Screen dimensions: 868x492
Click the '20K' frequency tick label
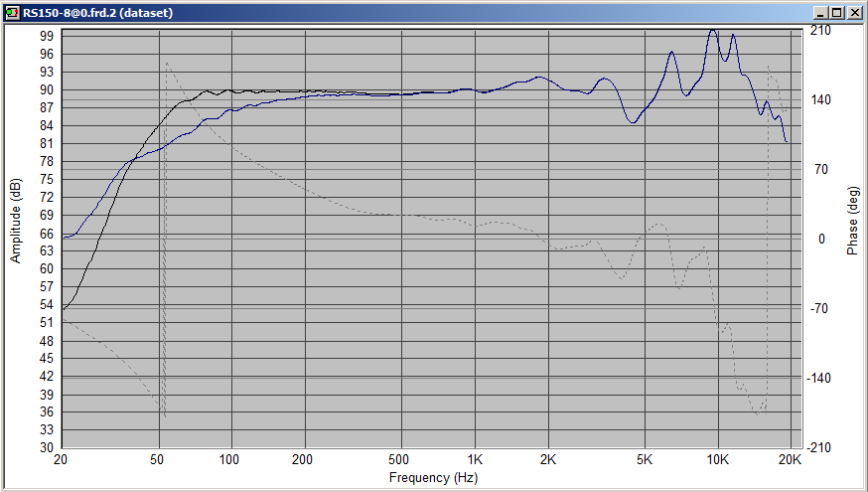pyautogui.click(x=790, y=460)
